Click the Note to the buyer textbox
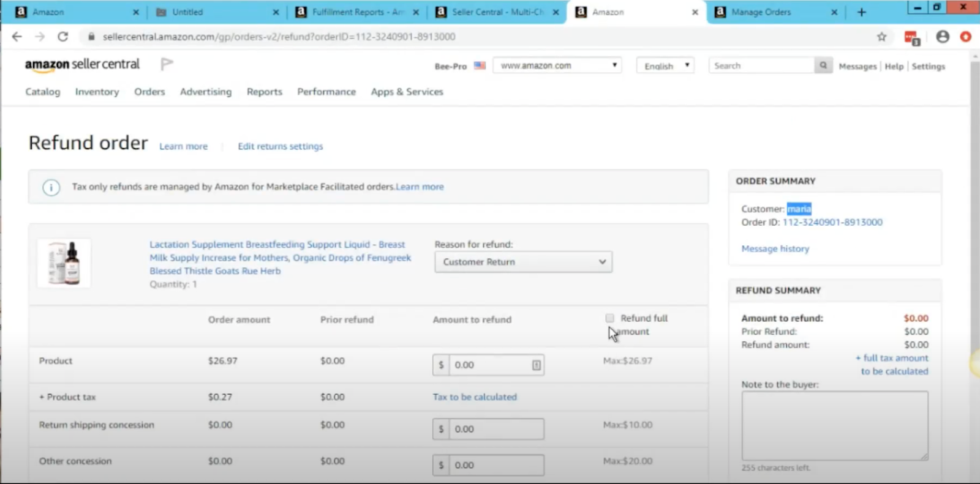 click(x=835, y=426)
